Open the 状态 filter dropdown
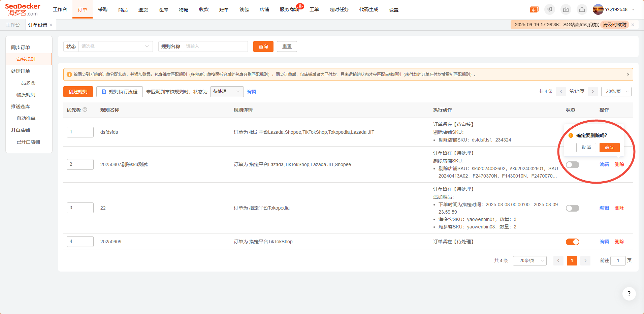This screenshot has height=314, width=644. point(115,46)
